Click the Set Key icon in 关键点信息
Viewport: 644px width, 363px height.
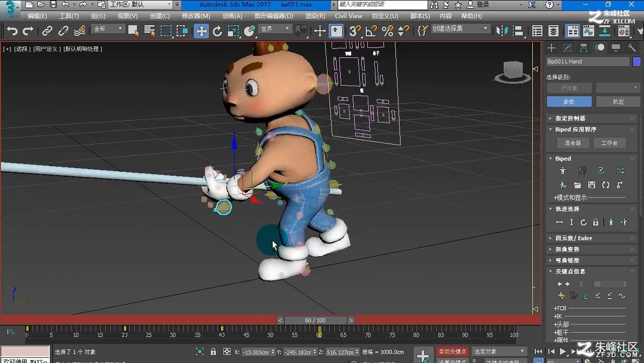click(561, 296)
